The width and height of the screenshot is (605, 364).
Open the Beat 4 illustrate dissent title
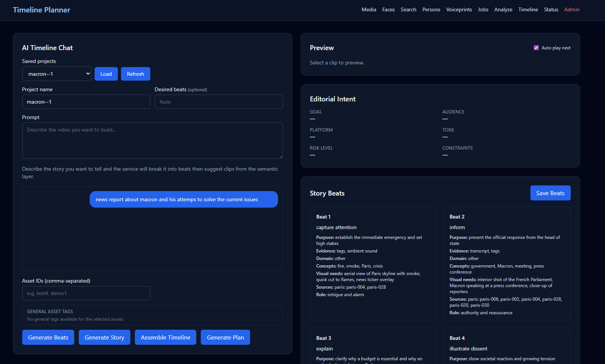pyautogui.click(x=468, y=349)
